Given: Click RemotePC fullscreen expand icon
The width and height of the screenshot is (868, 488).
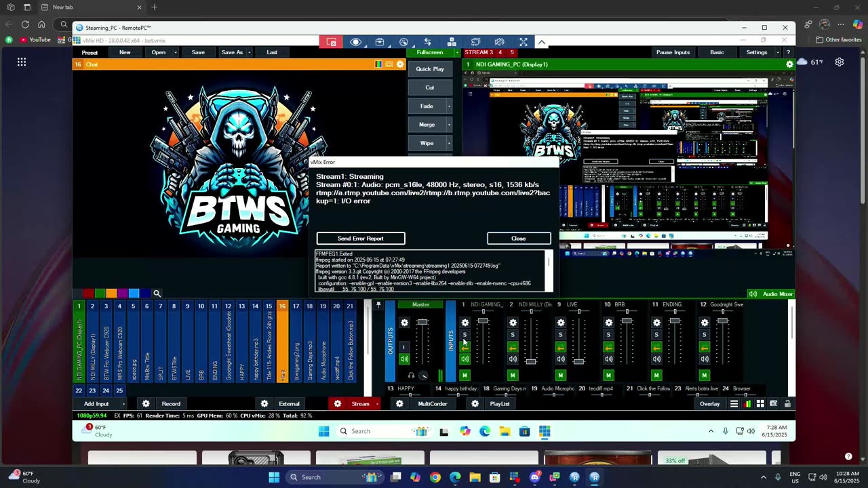Looking at the screenshot, I should point(523,42).
